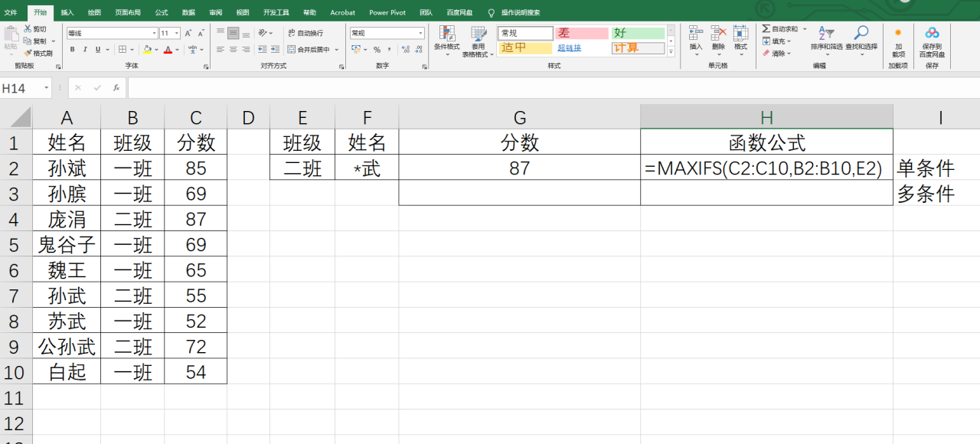
Task: Select column G header
Action: pyautogui.click(x=520, y=117)
